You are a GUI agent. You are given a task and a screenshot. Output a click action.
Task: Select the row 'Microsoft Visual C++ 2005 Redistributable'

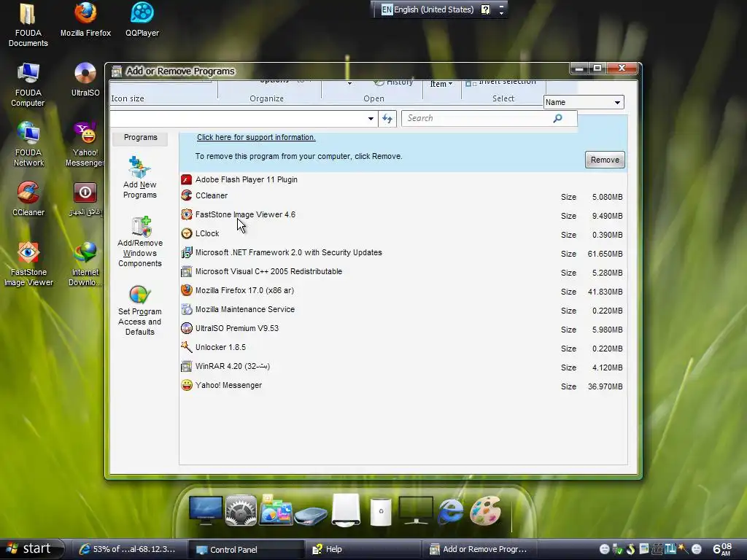click(403, 272)
